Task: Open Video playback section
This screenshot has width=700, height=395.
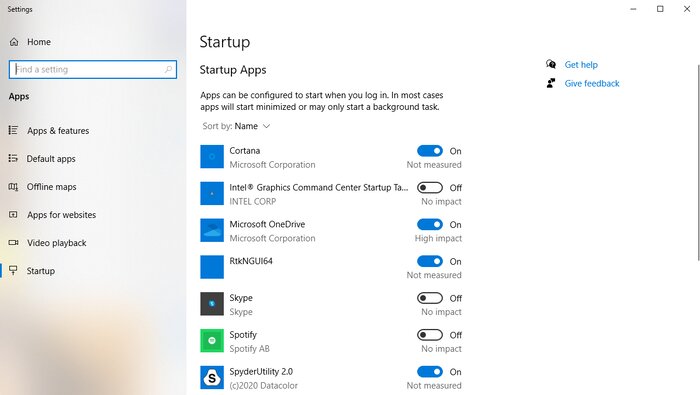Action: (x=57, y=243)
